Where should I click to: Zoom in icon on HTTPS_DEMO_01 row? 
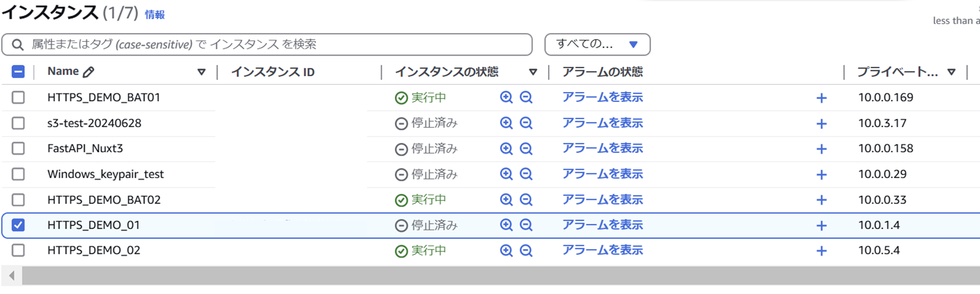coord(506,225)
